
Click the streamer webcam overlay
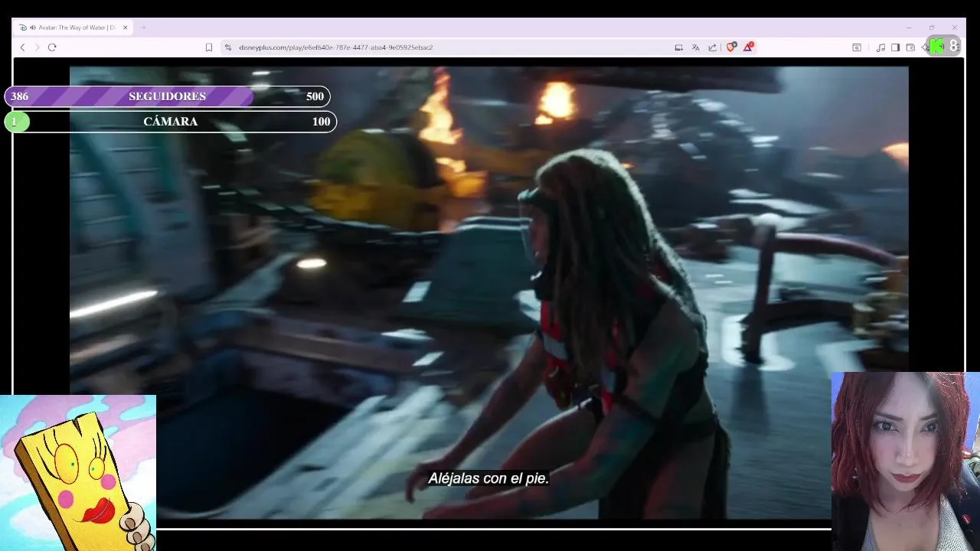tap(905, 461)
